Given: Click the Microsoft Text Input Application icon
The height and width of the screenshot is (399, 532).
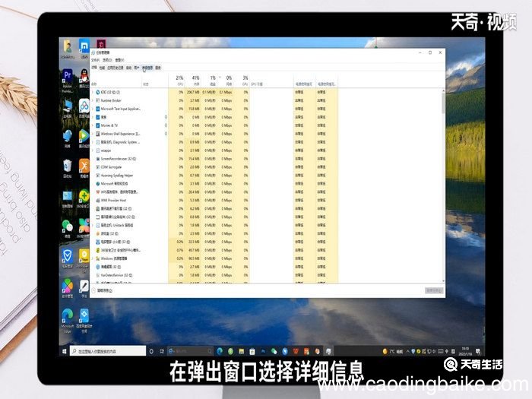Looking at the screenshot, I should (x=98, y=109).
